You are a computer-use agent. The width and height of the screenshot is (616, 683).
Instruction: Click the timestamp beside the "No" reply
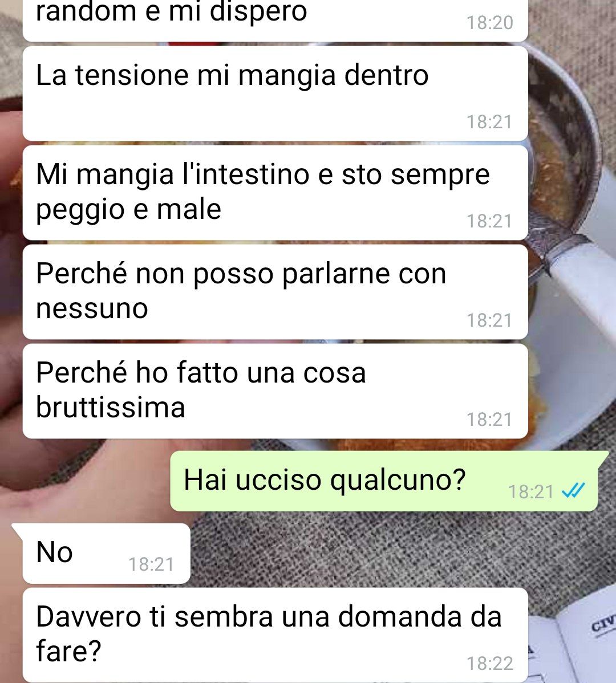click(x=151, y=564)
